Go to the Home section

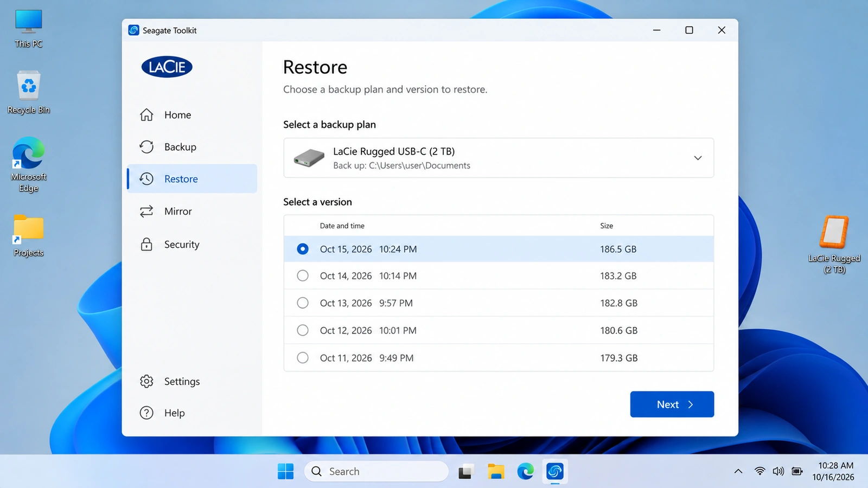pos(192,115)
